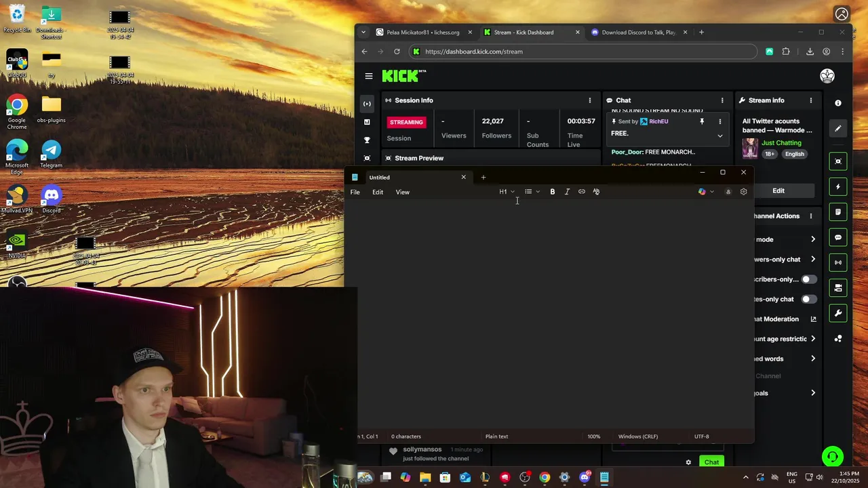
Task: Unpin the pinned chat message
Action: point(702,121)
